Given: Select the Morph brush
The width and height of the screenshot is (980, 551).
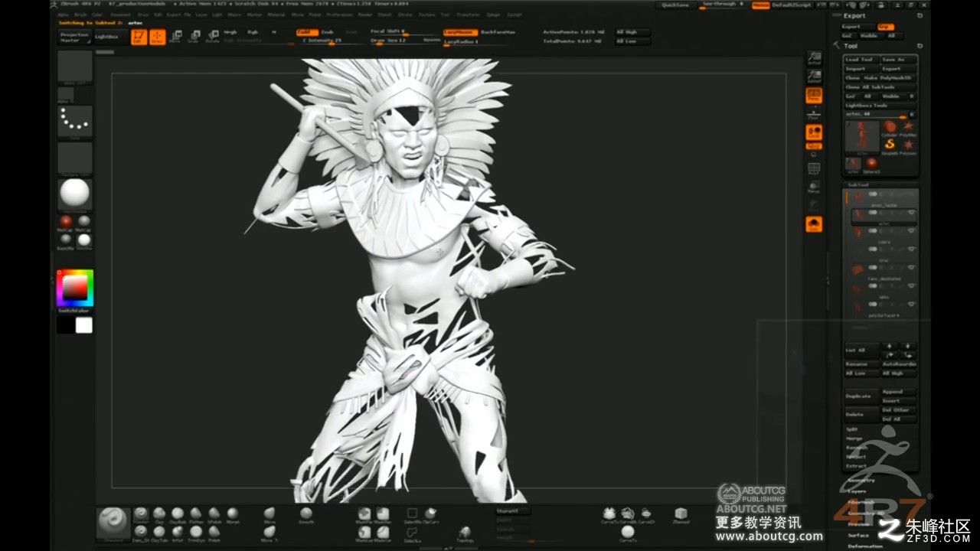Looking at the screenshot, I should click(x=232, y=514).
